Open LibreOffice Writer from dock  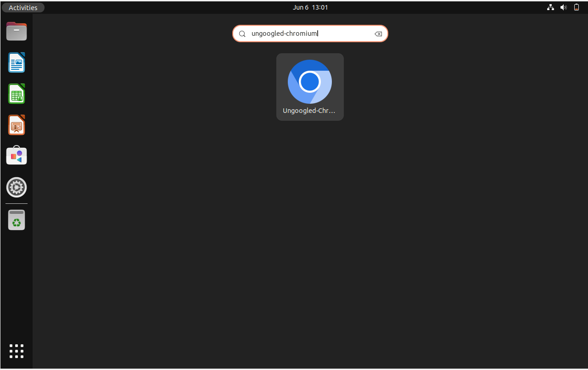coord(17,62)
